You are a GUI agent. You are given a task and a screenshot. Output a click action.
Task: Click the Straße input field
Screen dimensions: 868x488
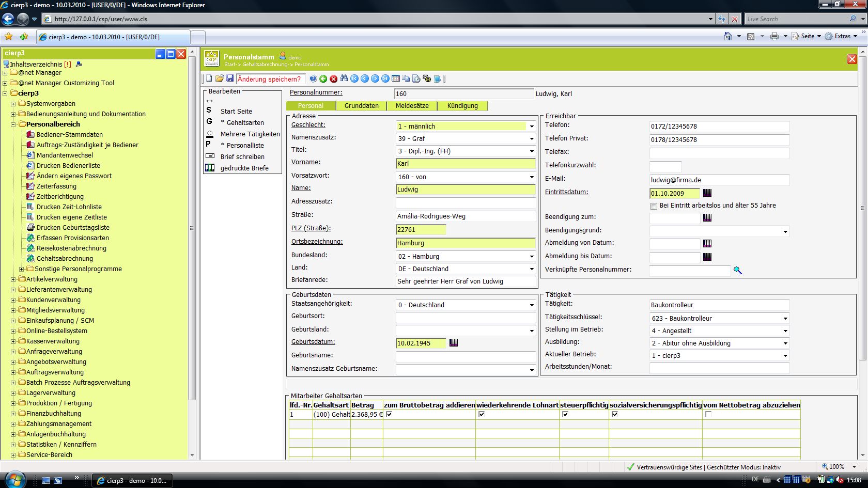pos(465,216)
